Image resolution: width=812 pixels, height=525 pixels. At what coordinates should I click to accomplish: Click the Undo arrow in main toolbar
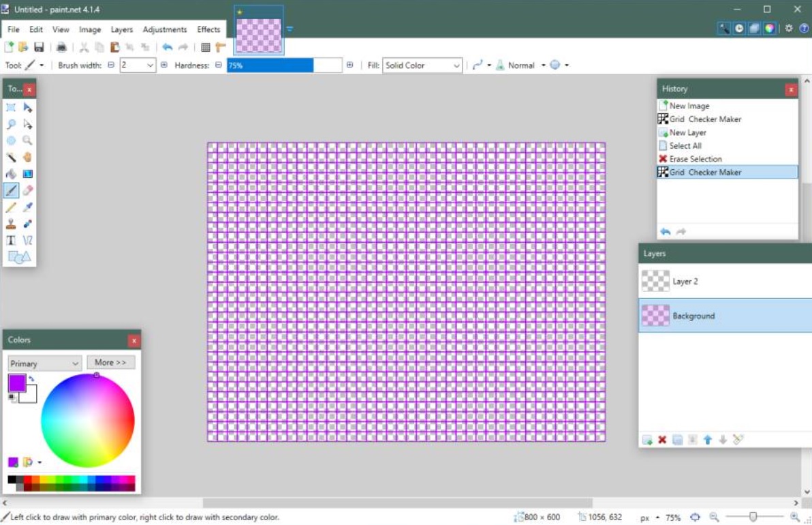coord(168,47)
